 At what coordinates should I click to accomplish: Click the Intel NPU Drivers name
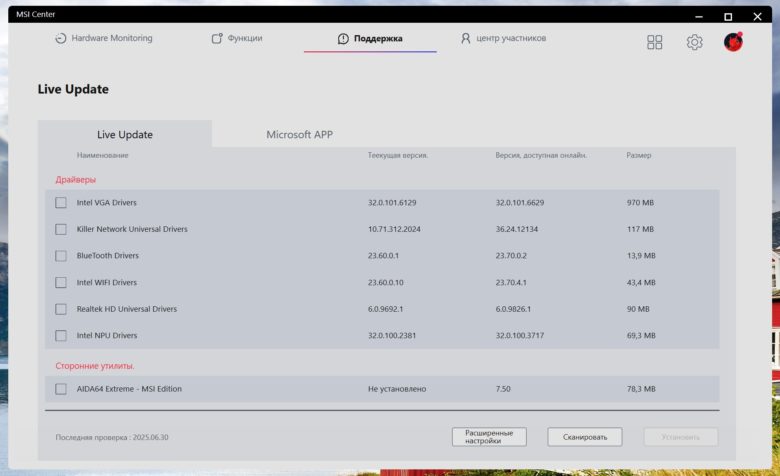(107, 336)
